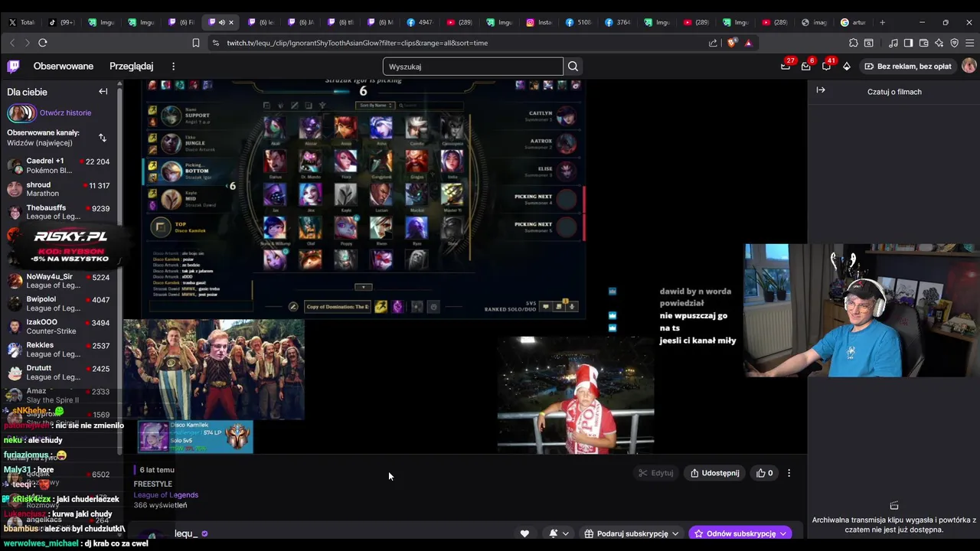Screen dimensions: 980x551
Task: Mute the active Twitch tab audio
Action: (222, 22)
